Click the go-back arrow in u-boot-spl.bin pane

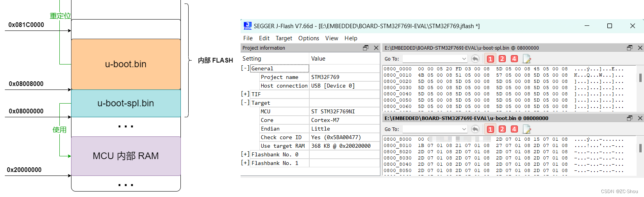click(475, 59)
